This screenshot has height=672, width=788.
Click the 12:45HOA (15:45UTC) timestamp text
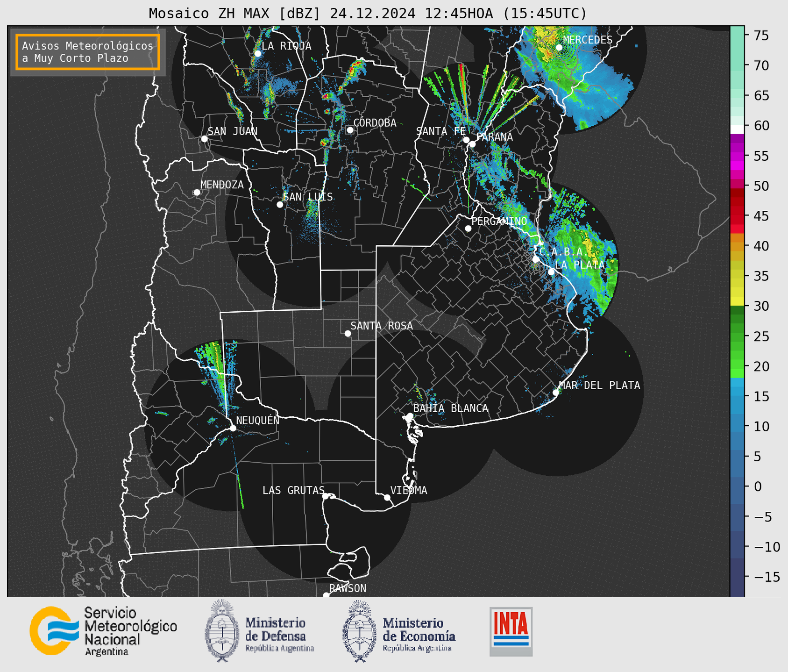[x=505, y=14]
